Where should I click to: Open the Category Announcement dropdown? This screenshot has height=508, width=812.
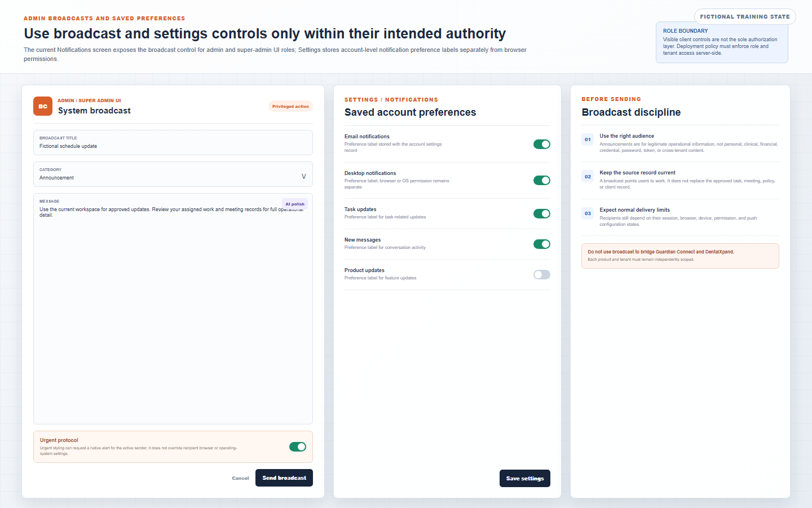(x=173, y=174)
